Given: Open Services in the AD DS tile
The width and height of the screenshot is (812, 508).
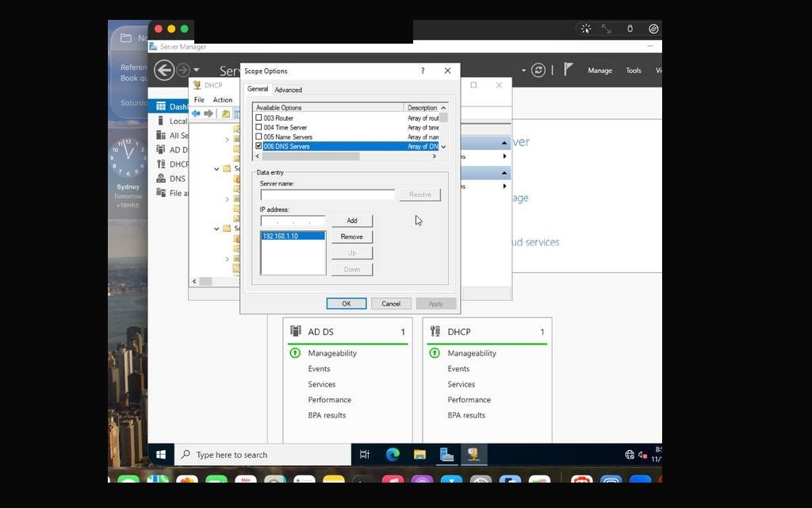Looking at the screenshot, I should pos(322,384).
